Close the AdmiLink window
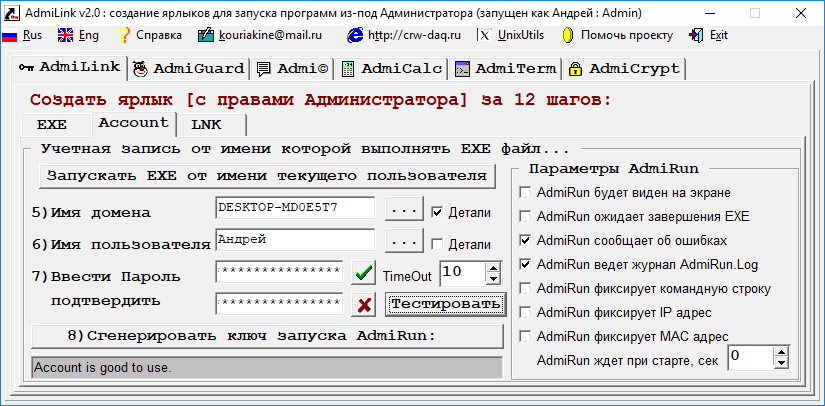This screenshot has height=406, width=825. pyautogui.click(x=800, y=13)
